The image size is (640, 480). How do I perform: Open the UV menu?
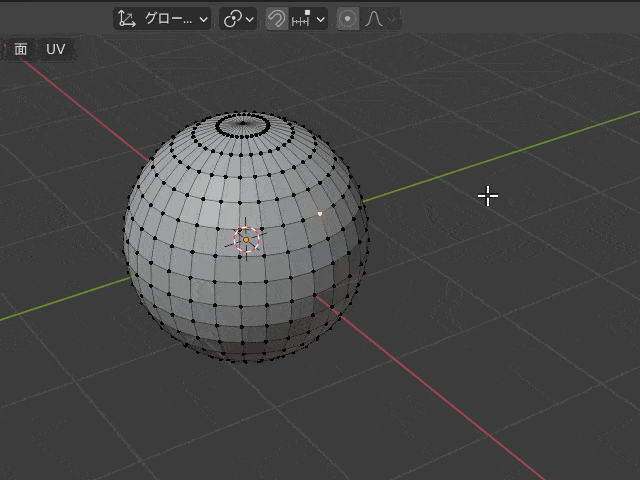pos(56,49)
